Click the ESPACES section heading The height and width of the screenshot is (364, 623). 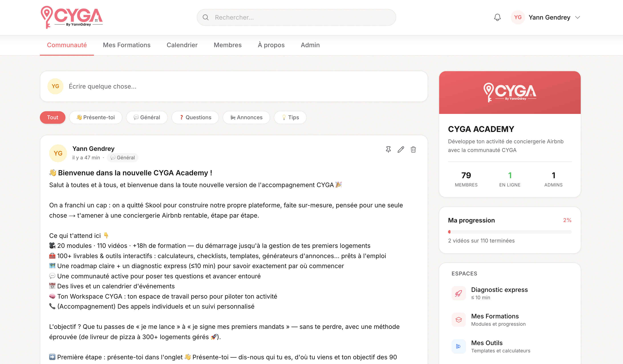click(464, 273)
